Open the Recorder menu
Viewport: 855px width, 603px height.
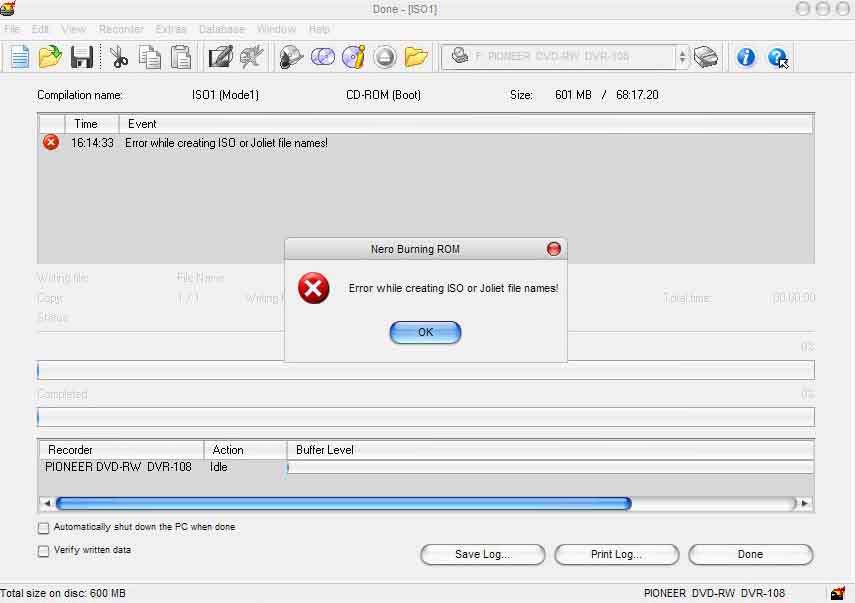point(121,29)
